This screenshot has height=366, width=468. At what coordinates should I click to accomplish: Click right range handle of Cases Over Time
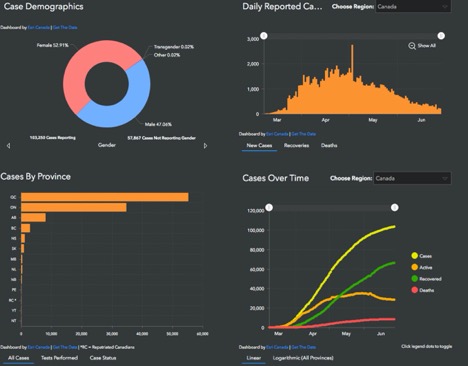[394, 208]
